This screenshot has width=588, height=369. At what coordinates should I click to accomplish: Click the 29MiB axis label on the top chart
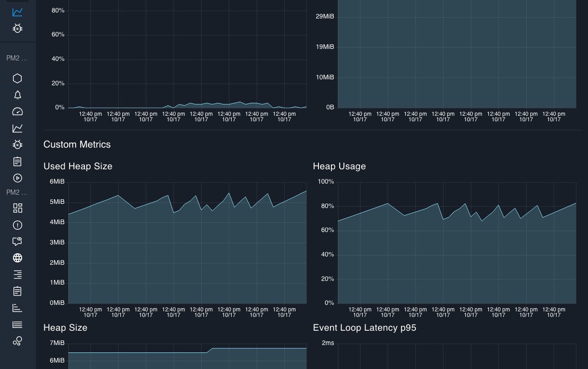[x=325, y=17]
